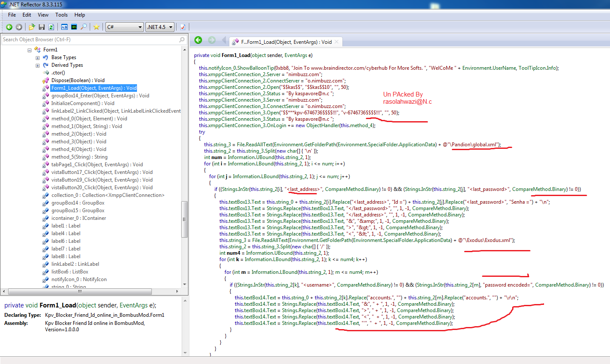Click the blue AB toolbar icon
Screen dimensions: 610x364
pos(64,27)
